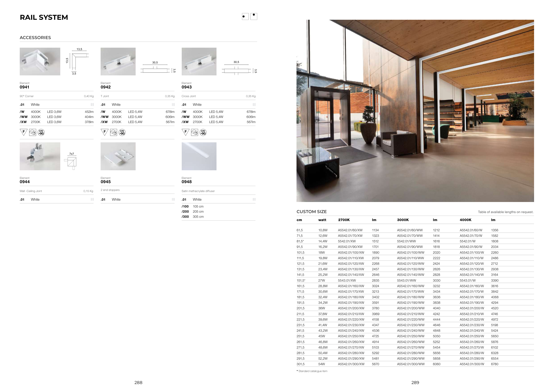554x392 pixels.
Task: Click the driver box icon under element 0943
Action: [x=195, y=132]
